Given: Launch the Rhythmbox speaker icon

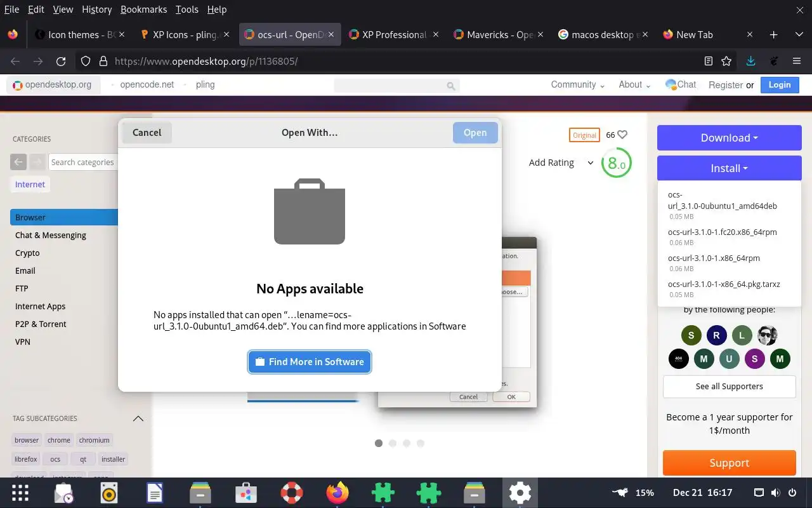Looking at the screenshot, I should 109,493.
